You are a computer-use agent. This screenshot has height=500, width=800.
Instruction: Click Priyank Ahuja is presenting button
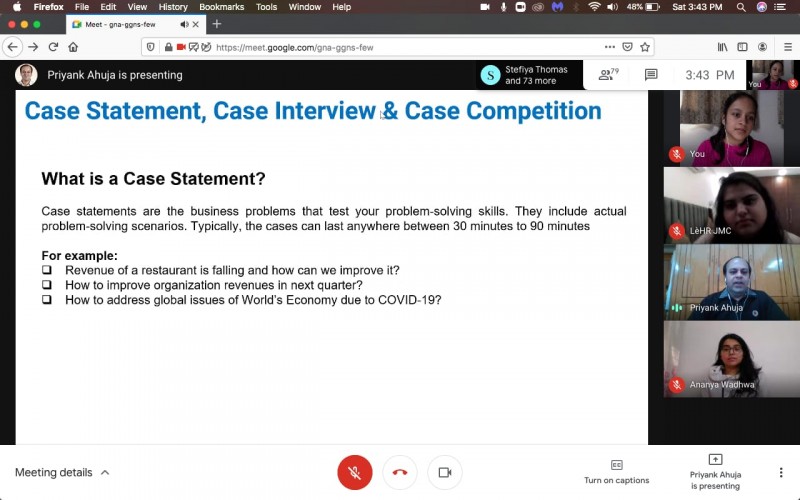tap(715, 472)
